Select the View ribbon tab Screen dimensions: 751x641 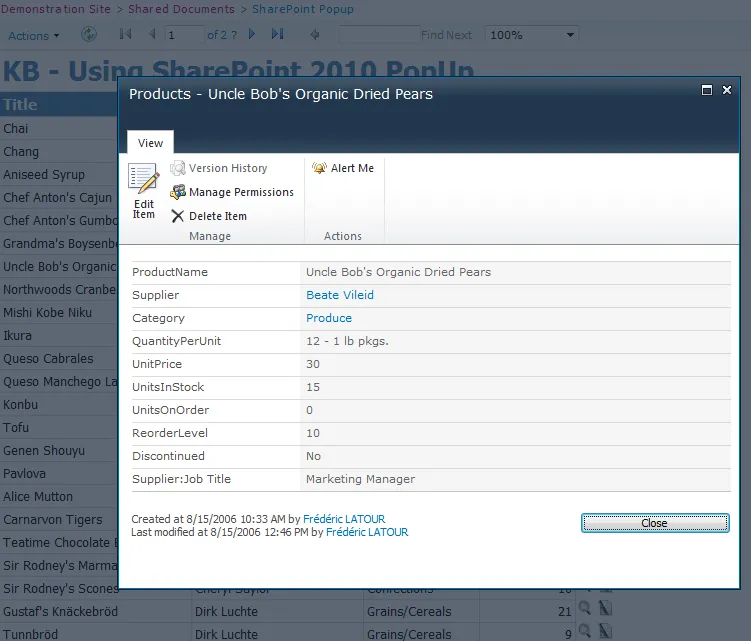[x=150, y=143]
